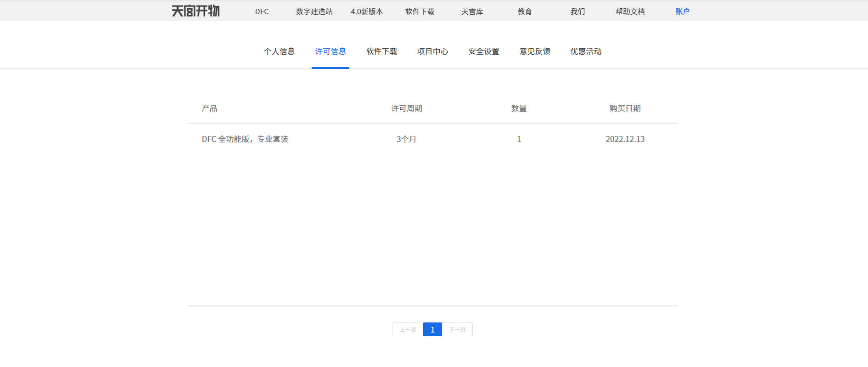Go to the 安全设置 tab

[x=484, y=51]
